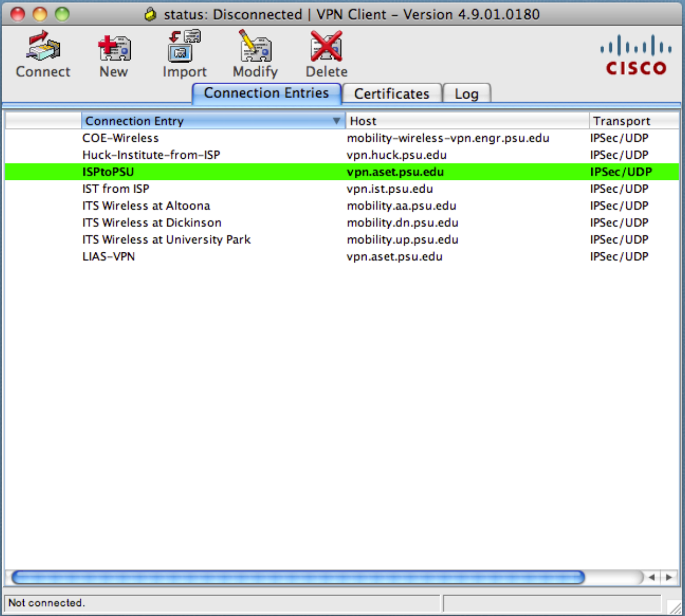Click the scroll right arrow

(x=669, y=577)
